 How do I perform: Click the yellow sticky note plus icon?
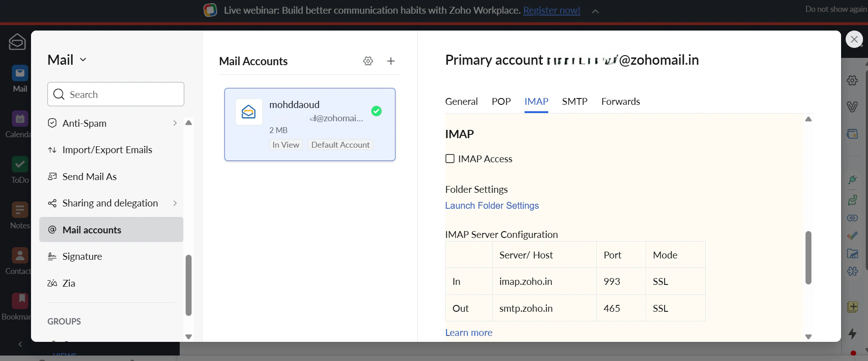[x=852, y=307]
